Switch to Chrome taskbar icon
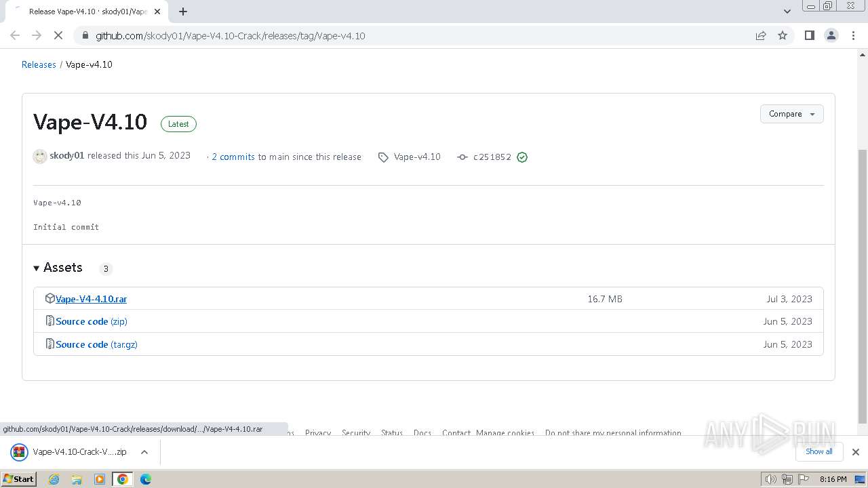868x488 pixels. [123, 479]
